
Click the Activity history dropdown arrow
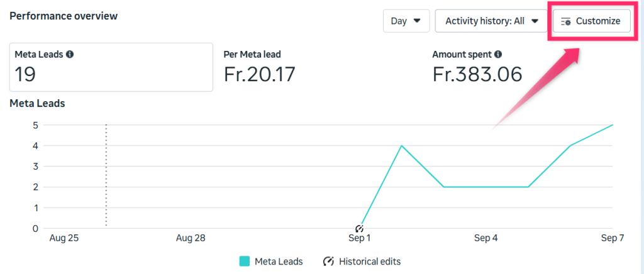pyautogui.click(x=535, y=21)
